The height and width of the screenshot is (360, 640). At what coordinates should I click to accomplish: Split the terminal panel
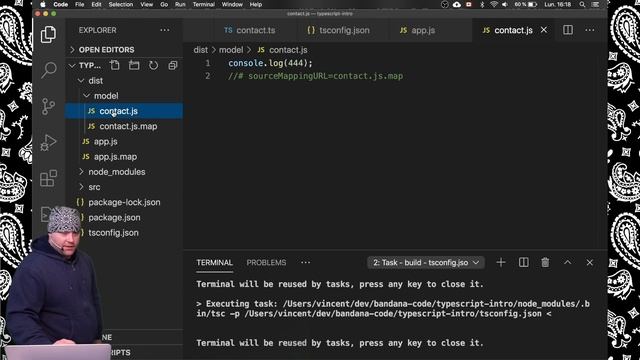[523, 262]
